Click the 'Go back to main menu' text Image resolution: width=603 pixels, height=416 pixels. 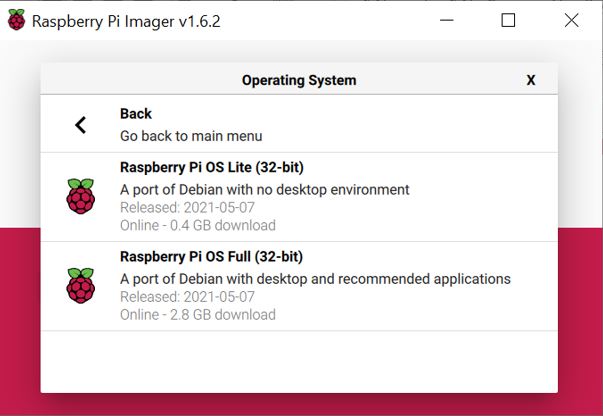[191, 135]
